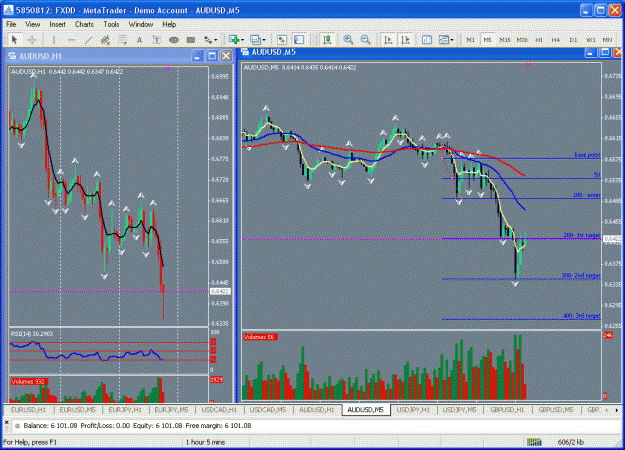
Task: Click connection status bars icon in status bar
Action: click(534, 442)
